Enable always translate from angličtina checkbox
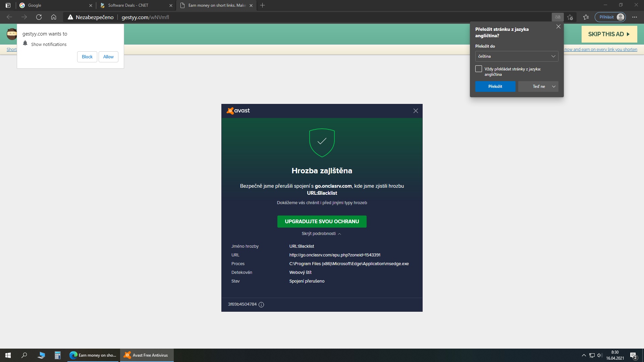Screen dimensions: 644x362 [479, 69]
